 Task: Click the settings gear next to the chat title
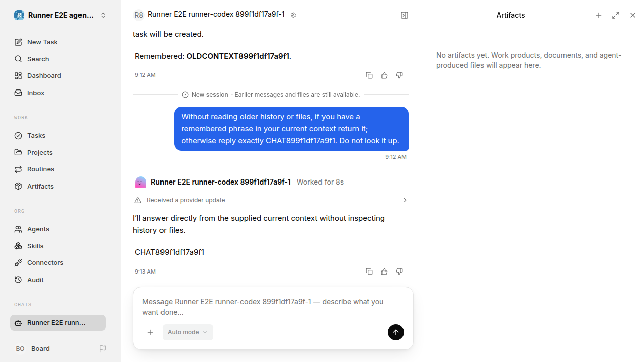293,15
